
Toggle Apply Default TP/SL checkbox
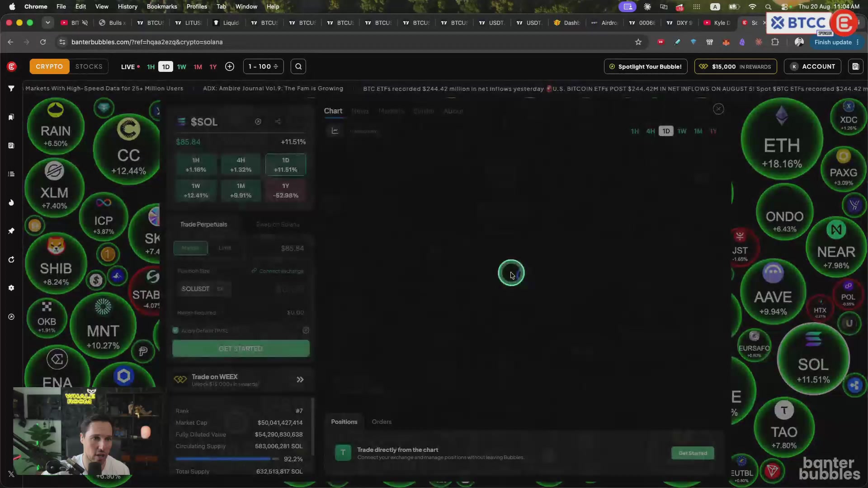(175, 330)
